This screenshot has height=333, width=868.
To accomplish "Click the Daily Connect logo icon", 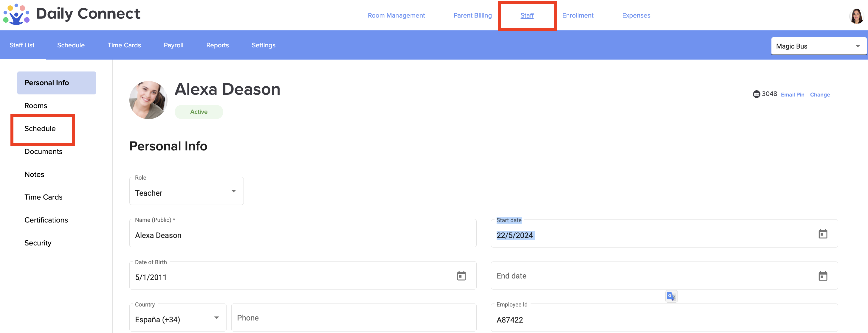I will (x=16, y=15).
